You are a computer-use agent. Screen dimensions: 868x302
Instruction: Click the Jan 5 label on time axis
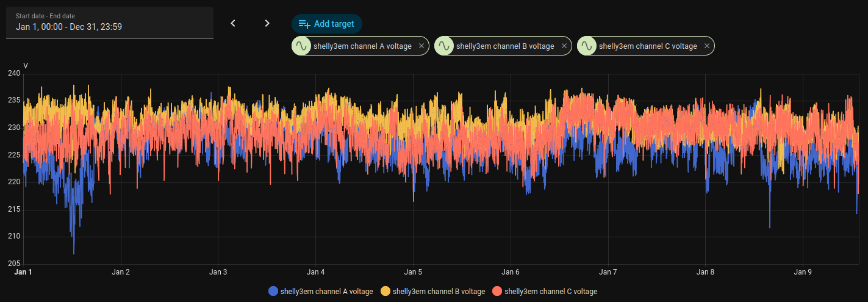413,272
